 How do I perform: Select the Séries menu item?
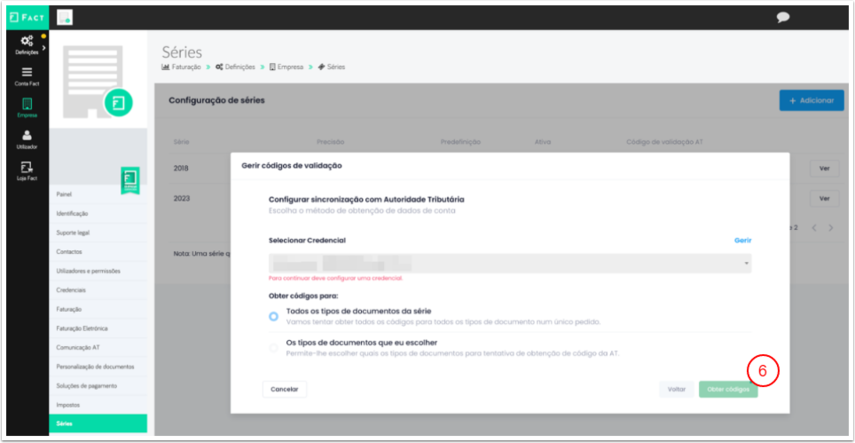point(98,423)
